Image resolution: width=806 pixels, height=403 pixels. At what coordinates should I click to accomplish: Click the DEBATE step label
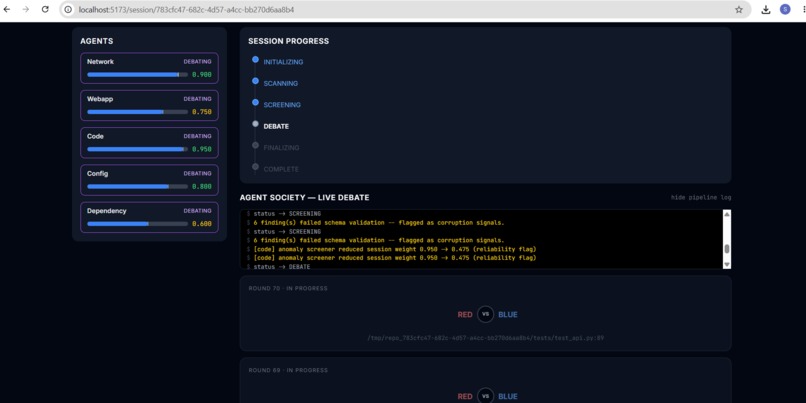pos(276,126)
